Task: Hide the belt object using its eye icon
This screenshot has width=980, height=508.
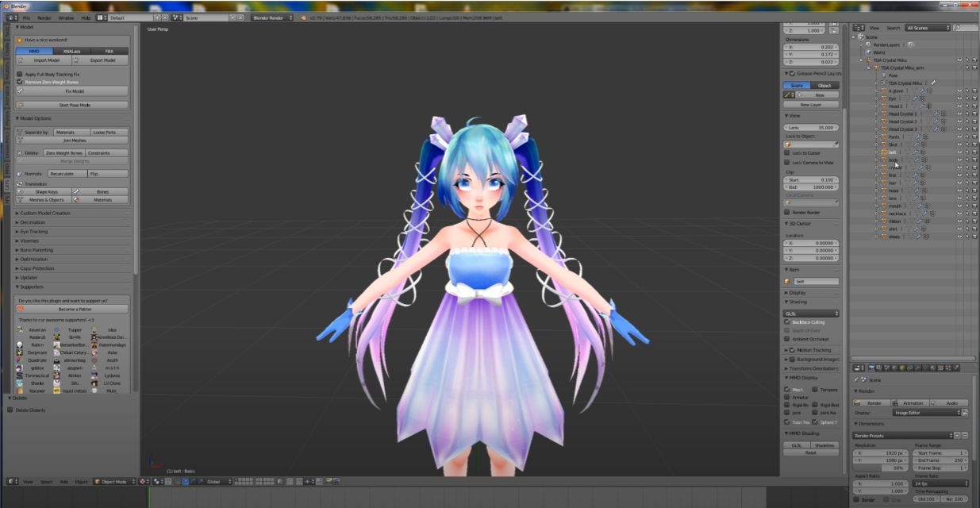Action: pos(959,152)
